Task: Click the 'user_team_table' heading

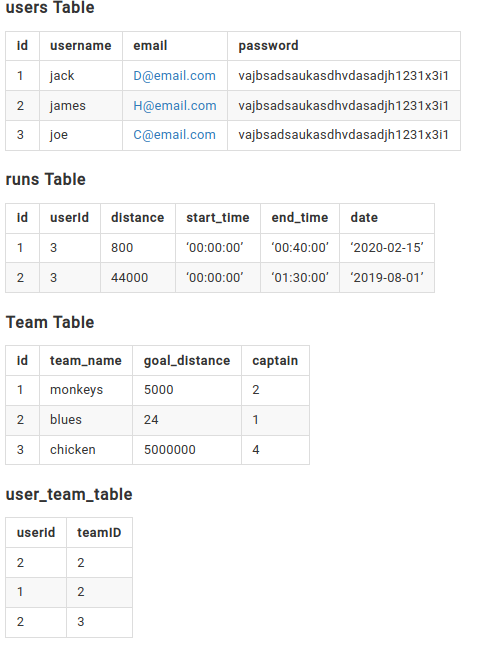Action: (x=69, y=495)
